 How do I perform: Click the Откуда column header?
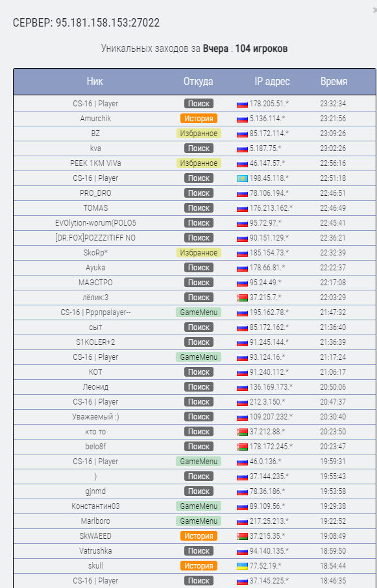pos(199,82)
